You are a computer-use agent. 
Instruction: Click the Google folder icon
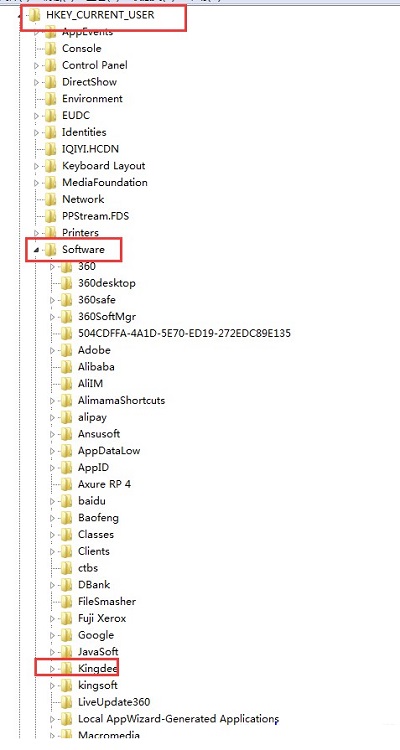pyautogui.click(x=67, y=635)
